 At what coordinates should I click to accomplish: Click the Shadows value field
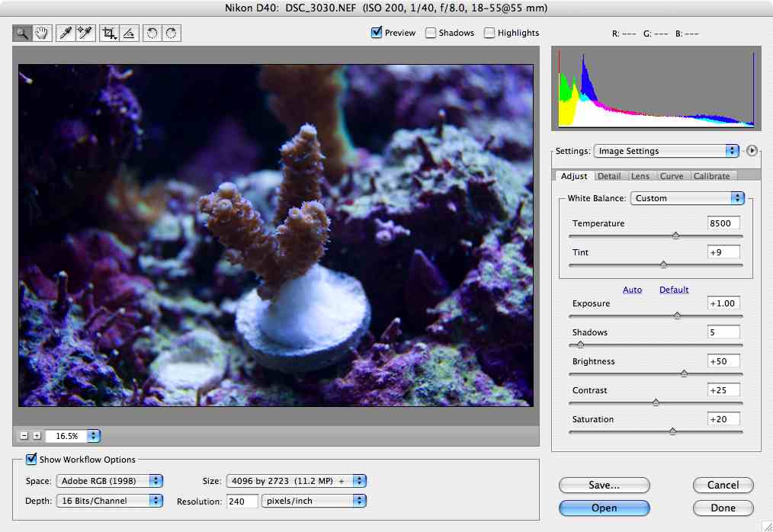(723, 332)
